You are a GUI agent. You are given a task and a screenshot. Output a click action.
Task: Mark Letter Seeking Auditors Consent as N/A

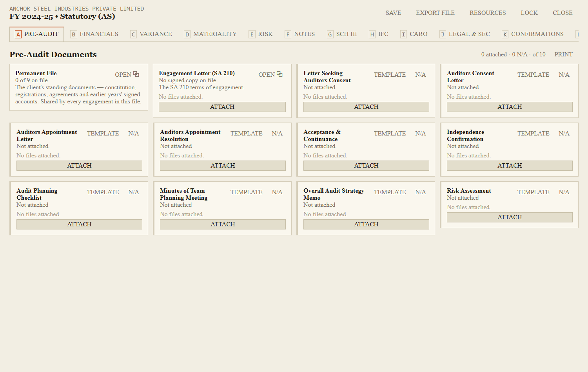pyautogui.click(x=421, y=75)
